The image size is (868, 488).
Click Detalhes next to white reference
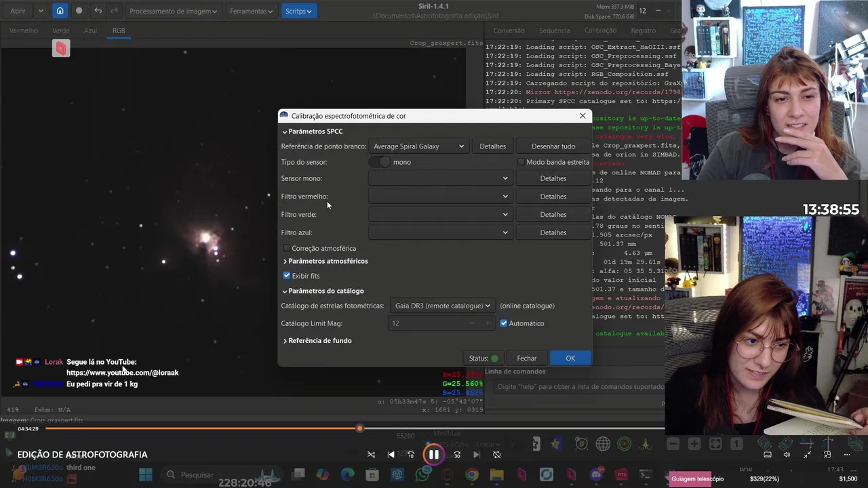click(492, 146)
